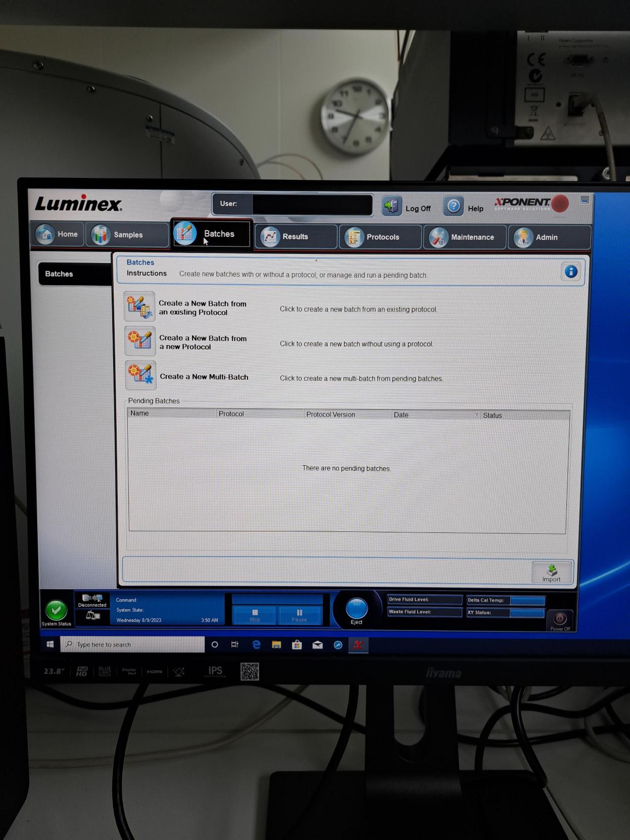Screen dimensions: 630x840
Task: Open the Admin page
Action: pos(549,237)
